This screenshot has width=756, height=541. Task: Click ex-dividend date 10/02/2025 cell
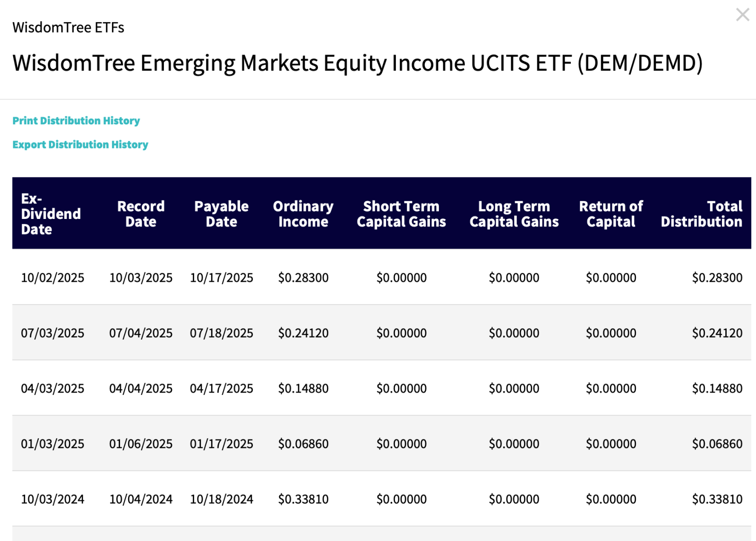[52, 278]
